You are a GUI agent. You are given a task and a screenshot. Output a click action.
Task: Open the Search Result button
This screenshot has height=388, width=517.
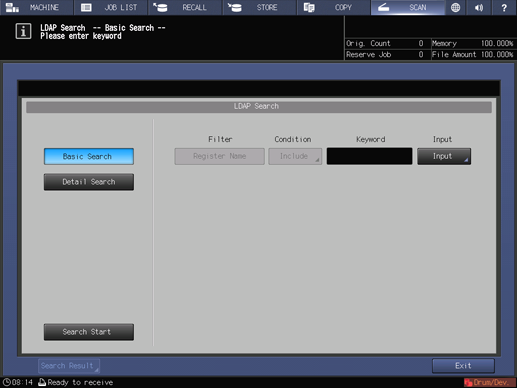coord(69,366)
